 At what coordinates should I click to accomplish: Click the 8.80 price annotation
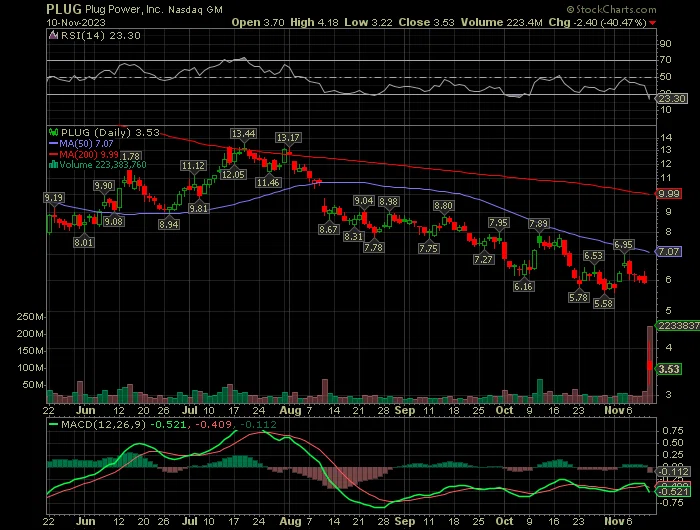tap(443, 206)
